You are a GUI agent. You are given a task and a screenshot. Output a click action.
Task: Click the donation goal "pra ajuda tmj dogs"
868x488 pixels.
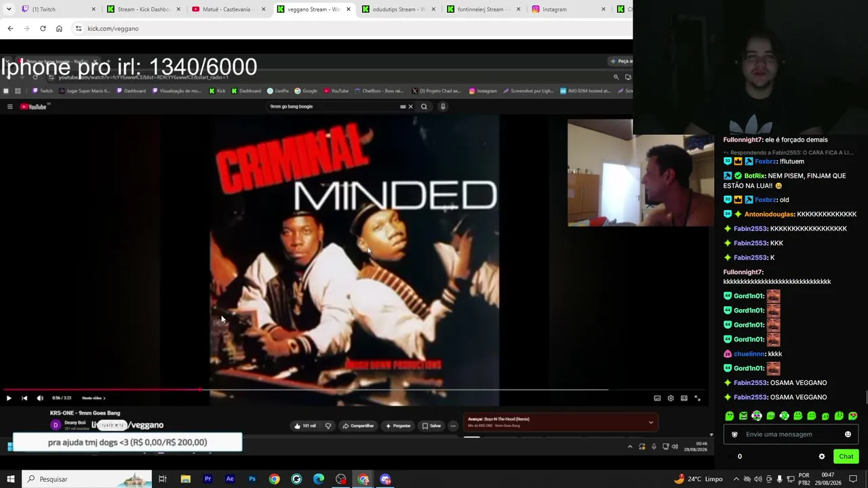[x=127, y=443]
